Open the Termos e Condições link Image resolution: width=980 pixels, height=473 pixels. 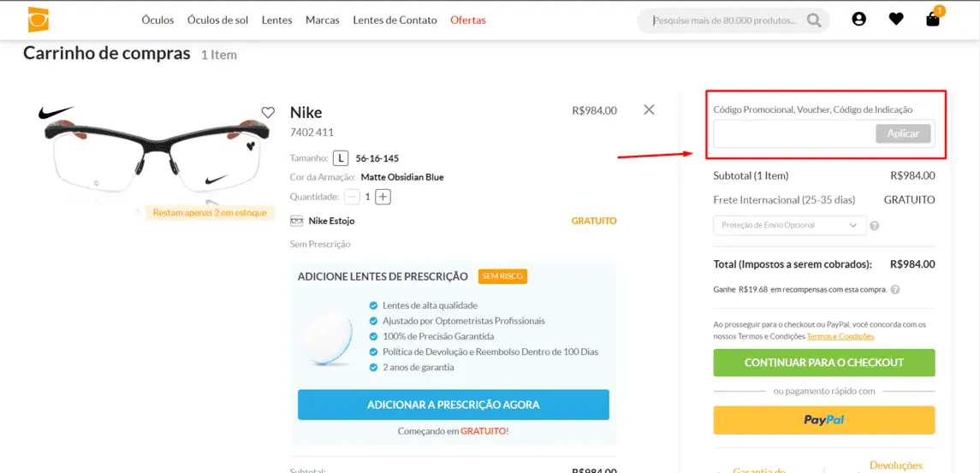[840, 337]
